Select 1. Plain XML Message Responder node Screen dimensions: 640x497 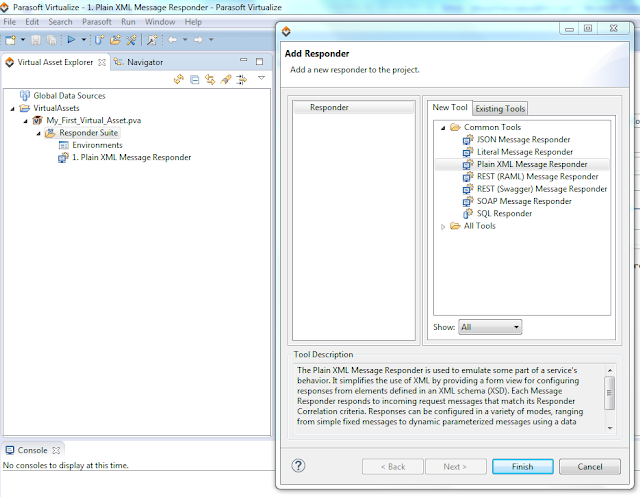131,157
